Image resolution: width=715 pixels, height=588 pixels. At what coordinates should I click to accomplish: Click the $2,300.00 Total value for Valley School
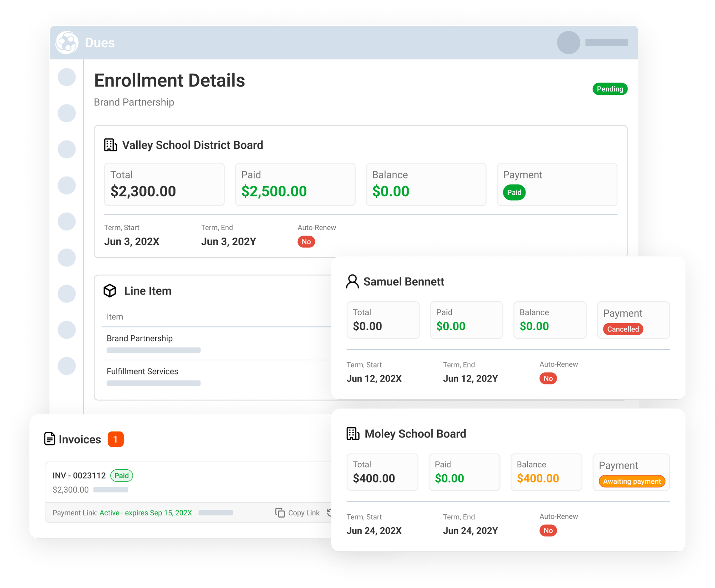(x=143, y=191)
